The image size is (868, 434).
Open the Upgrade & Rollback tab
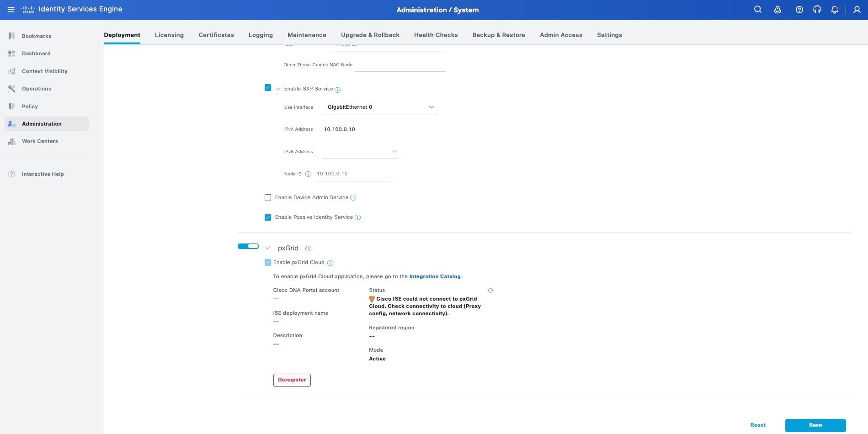tap(370, 35)
